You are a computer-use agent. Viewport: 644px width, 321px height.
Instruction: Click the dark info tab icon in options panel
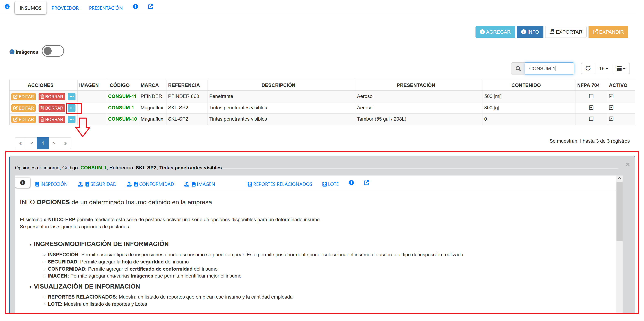tap(23, 183)
